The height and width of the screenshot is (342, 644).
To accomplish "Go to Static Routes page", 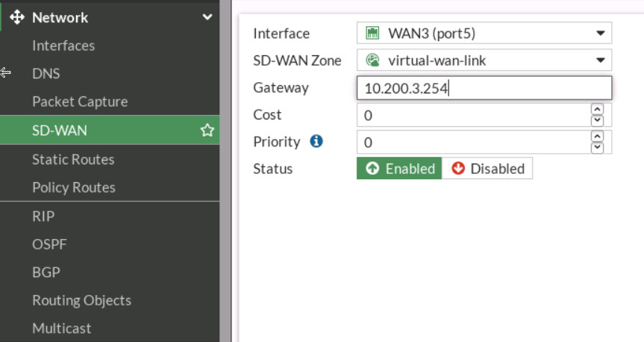I will [73, 159].
